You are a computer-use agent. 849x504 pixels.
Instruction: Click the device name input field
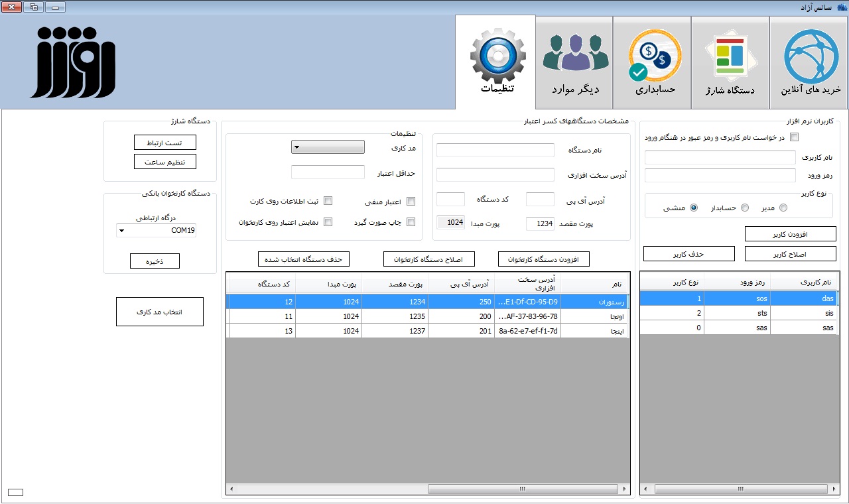(495, 151)
